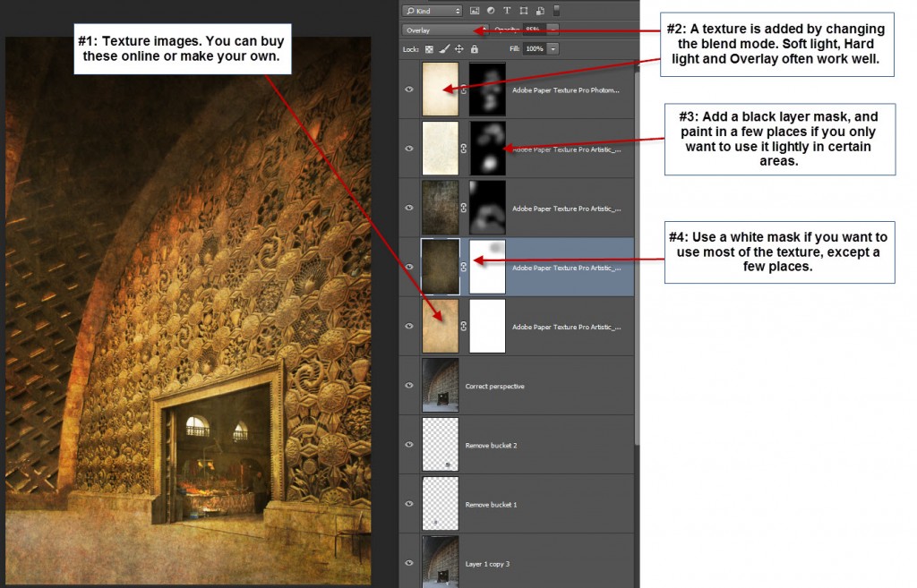Image resolution: width=917 pixels, height=588 pixels.
Task: Select plain white mask of tan texture layer
Action: coord(488,326)
